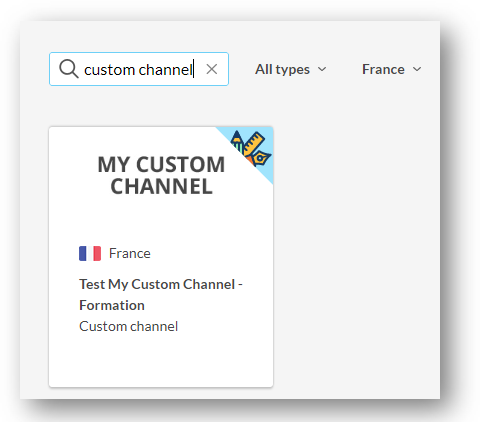Click the 'France' filter label text
480x422 pixels.
[383, 69]
